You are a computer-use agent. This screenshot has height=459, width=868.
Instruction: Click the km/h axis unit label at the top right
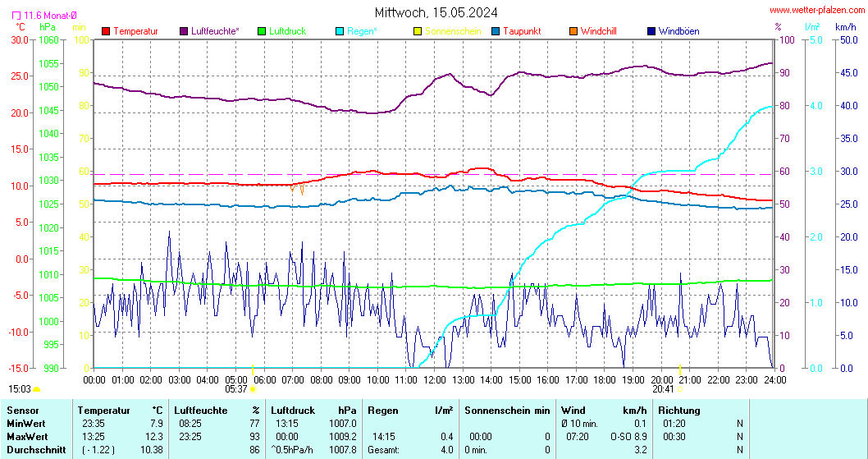[845, 26]
